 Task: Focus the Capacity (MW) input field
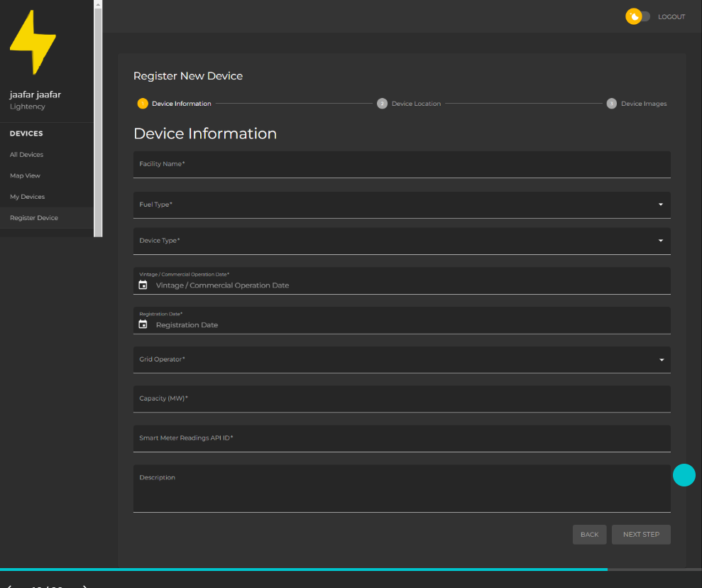402,398
